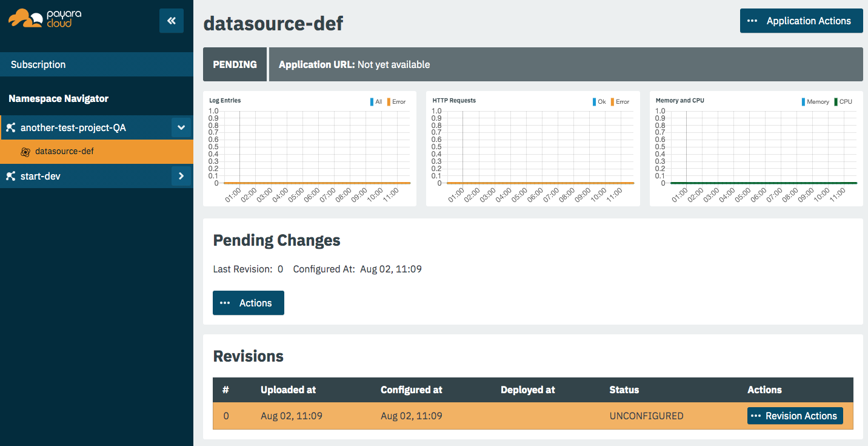Collapse sidebar with double chevron button

172,21
